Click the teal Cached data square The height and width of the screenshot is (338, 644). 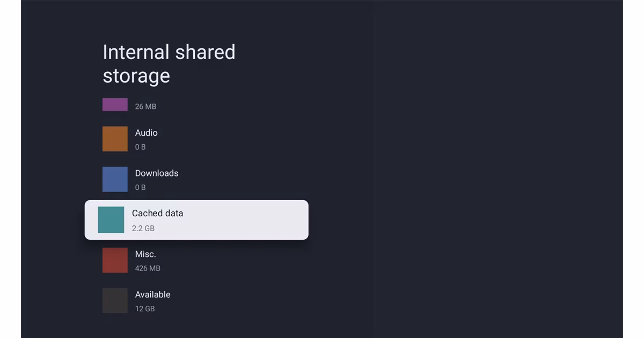[111, 220]
